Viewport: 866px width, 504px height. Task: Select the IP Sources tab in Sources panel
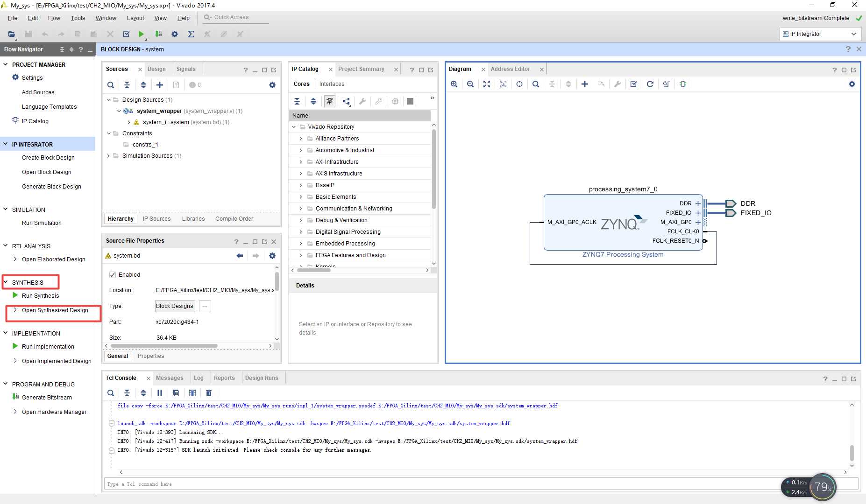(156, 219)
